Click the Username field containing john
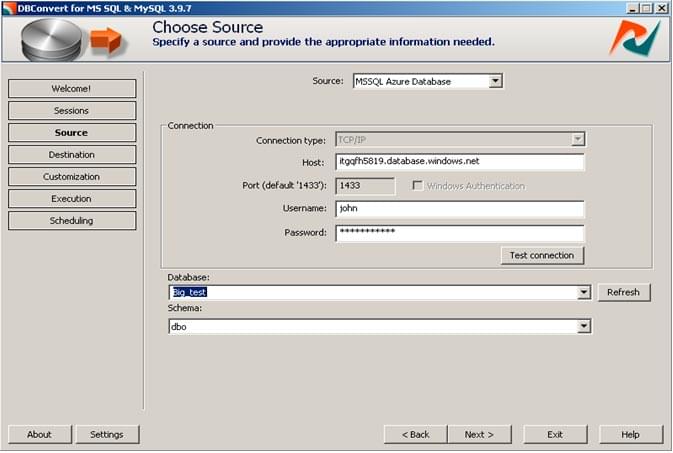This screenshot has height=453, width=673. point(459,209)
